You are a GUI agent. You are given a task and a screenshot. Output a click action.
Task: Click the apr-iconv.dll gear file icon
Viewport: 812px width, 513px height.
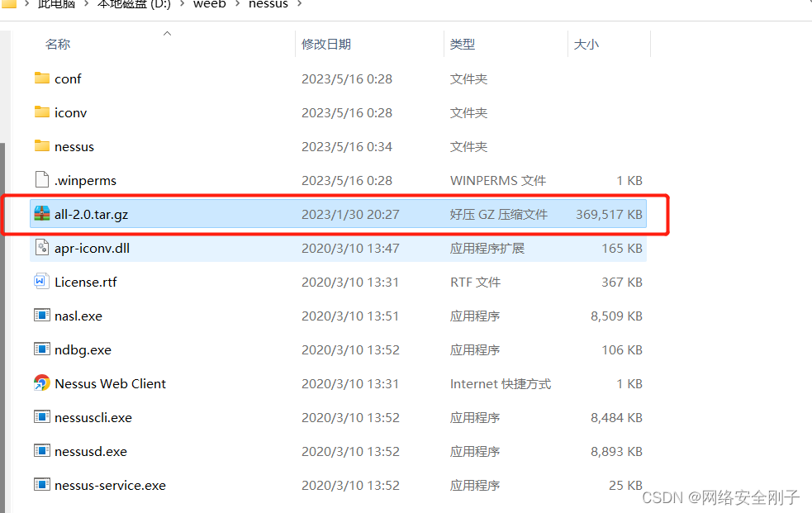pyautogui.click(x=42, y=248)
